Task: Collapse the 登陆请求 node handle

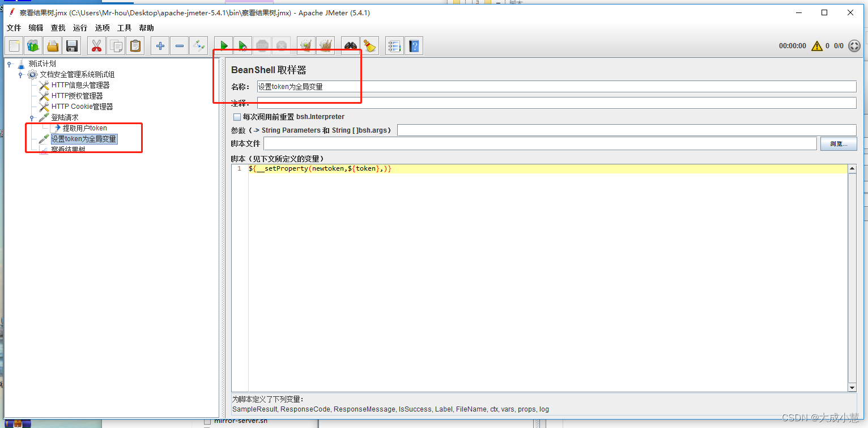Action: [x=32, y=118]
